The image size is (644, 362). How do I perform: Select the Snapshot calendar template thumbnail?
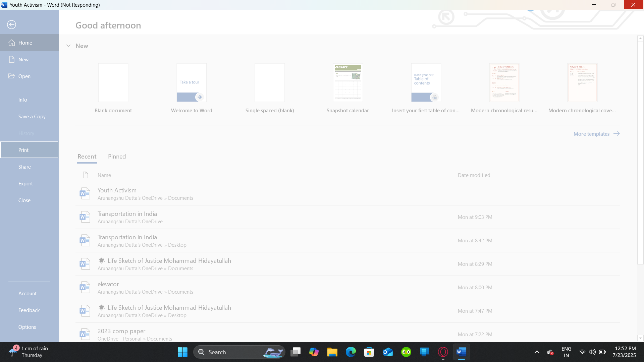tap(347, 82)
